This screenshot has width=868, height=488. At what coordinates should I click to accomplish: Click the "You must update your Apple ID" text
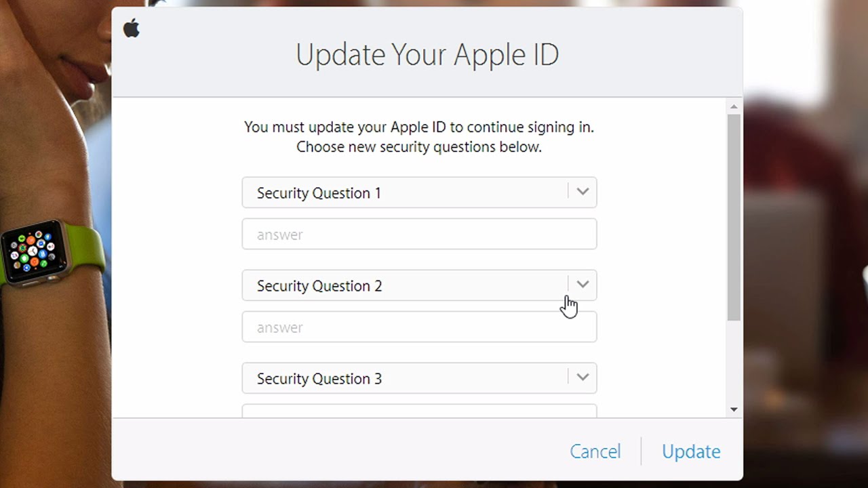pyautogui.click(x=419, y=127)
